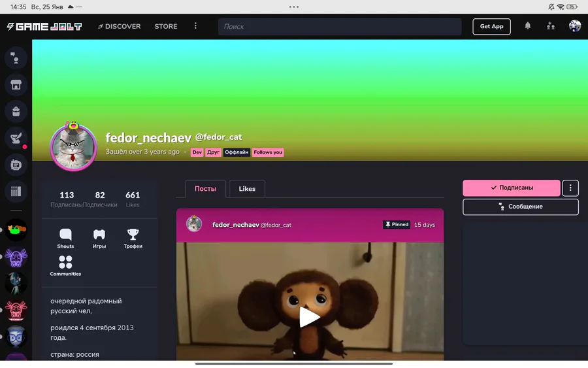The height and width of the screenshot is (368, 588).
Task: Open the dark figure community in sidebar
Action: coord(16,284)
